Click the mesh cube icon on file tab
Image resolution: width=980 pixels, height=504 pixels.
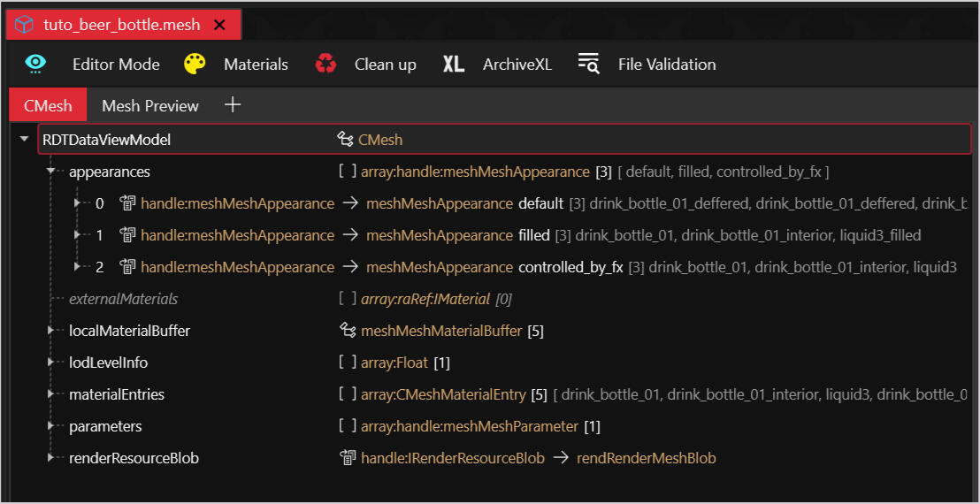click(25, 25)
